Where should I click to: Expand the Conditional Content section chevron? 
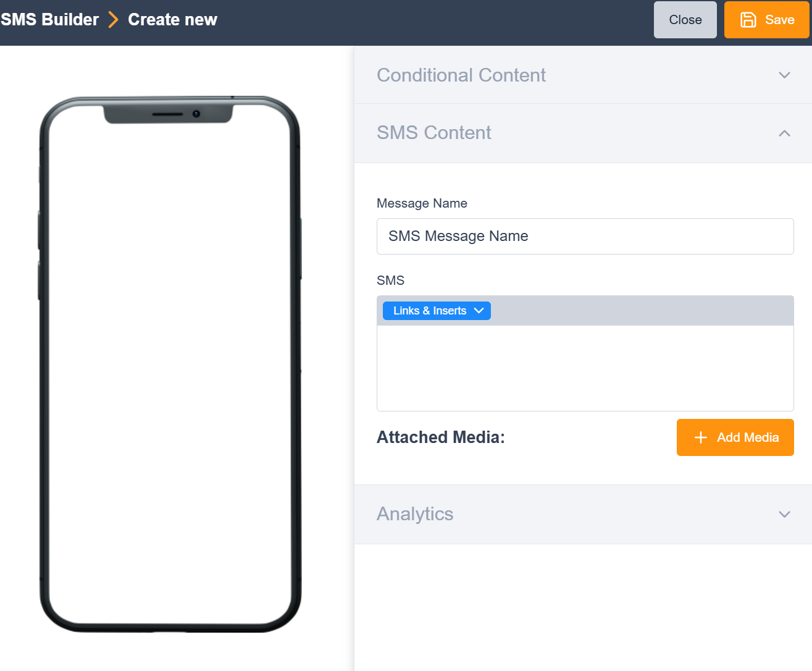[x=784, y=75]
